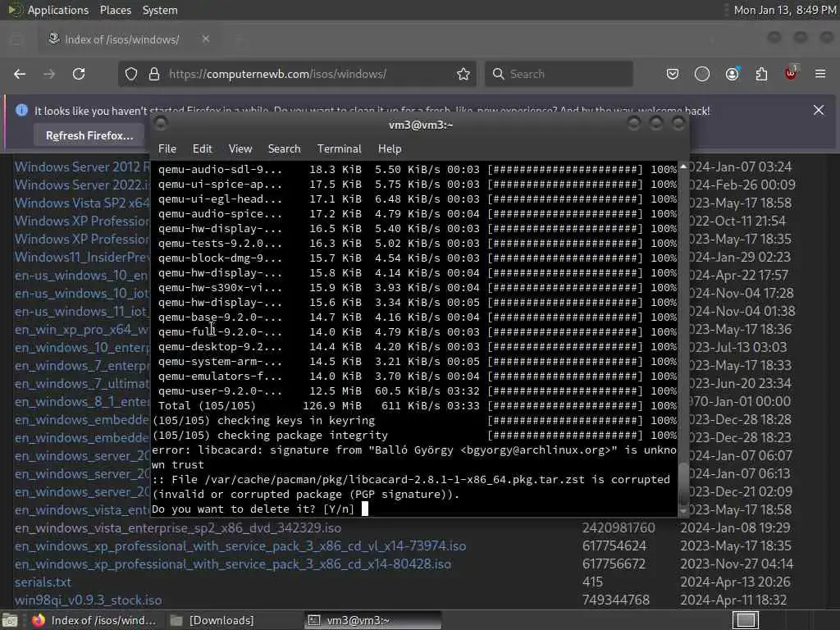This screenshot has height=630, width=840.
Task: Dismiss the Refresh Firefox notification bar
Action: click(819, 111)
